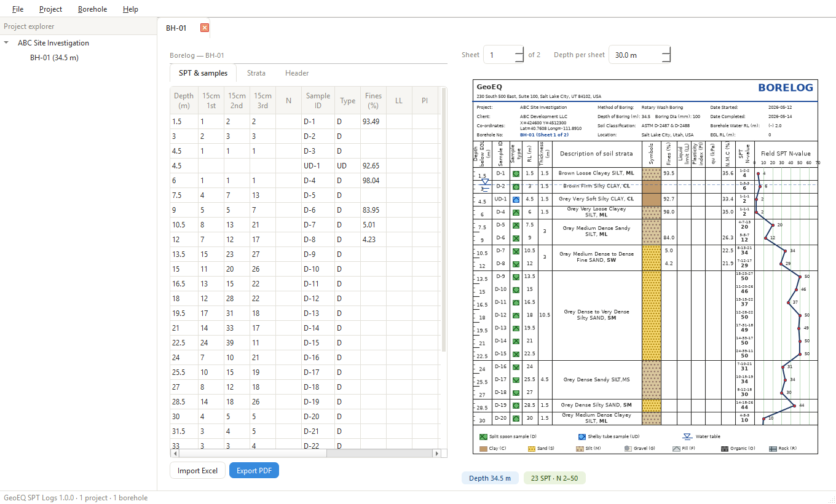Decrease the Depth per sheet with the down stepper
Screen dimensions: 836x504
[666, 59]
